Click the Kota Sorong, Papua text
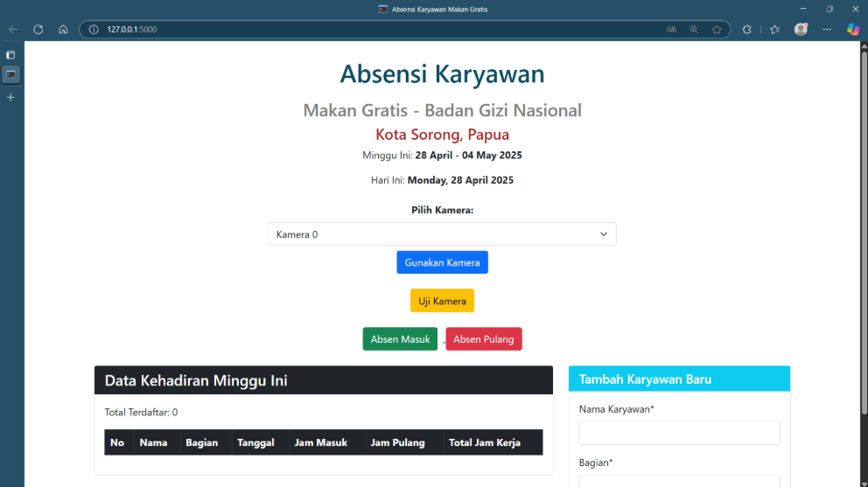 coord(442,135)
